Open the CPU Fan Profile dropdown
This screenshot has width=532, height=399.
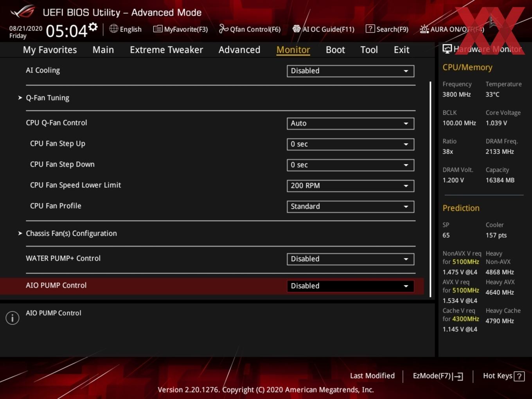(350, 206)
